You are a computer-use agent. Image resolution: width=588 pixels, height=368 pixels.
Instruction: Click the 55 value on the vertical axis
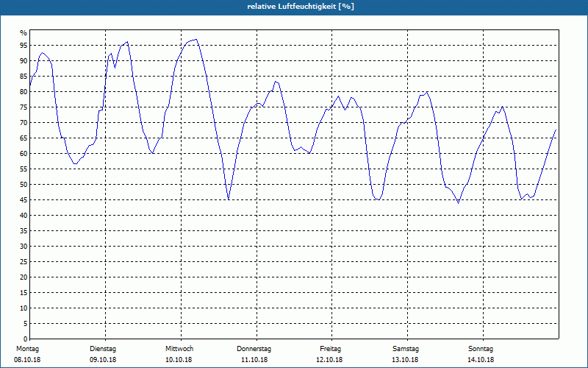click(24, 169)
